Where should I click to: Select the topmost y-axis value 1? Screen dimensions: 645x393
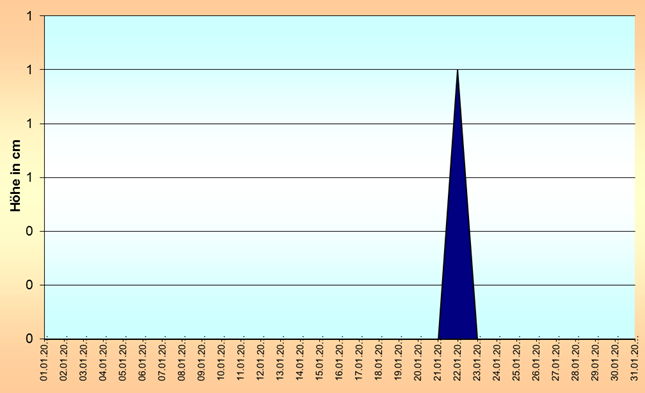pyautogui.click(x=29, y=16)
